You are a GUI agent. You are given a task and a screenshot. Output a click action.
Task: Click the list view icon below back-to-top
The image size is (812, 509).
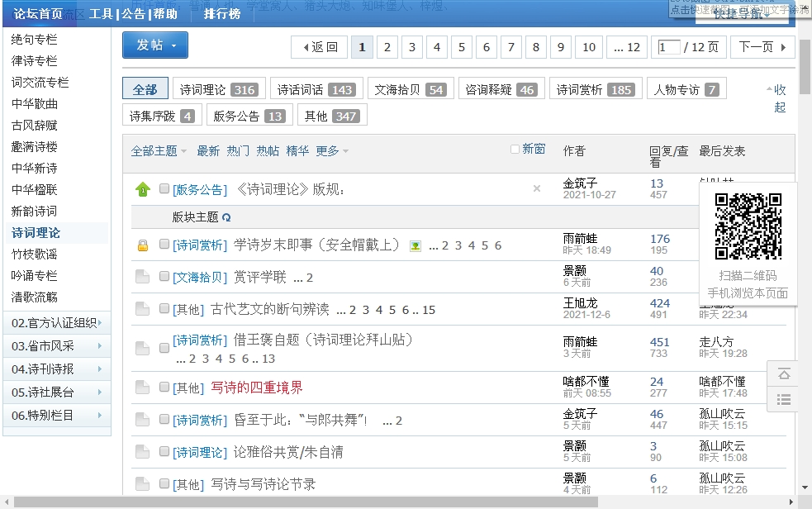[784, 399]
